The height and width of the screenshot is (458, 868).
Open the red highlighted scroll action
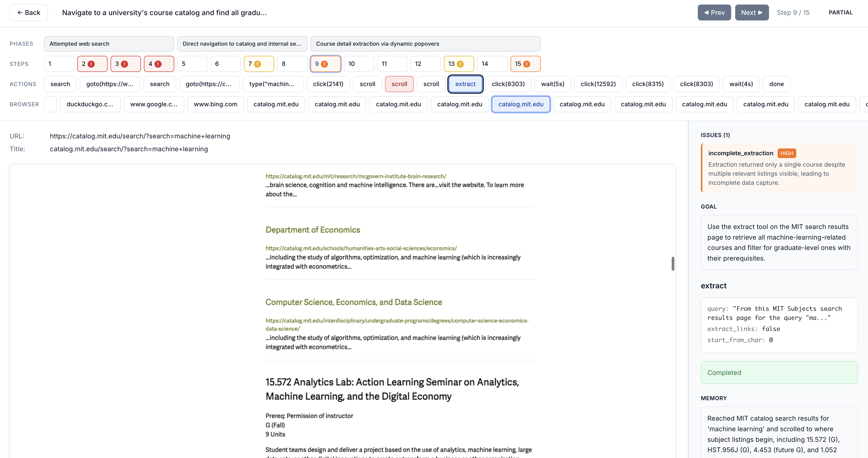click(x=399, y=84)
